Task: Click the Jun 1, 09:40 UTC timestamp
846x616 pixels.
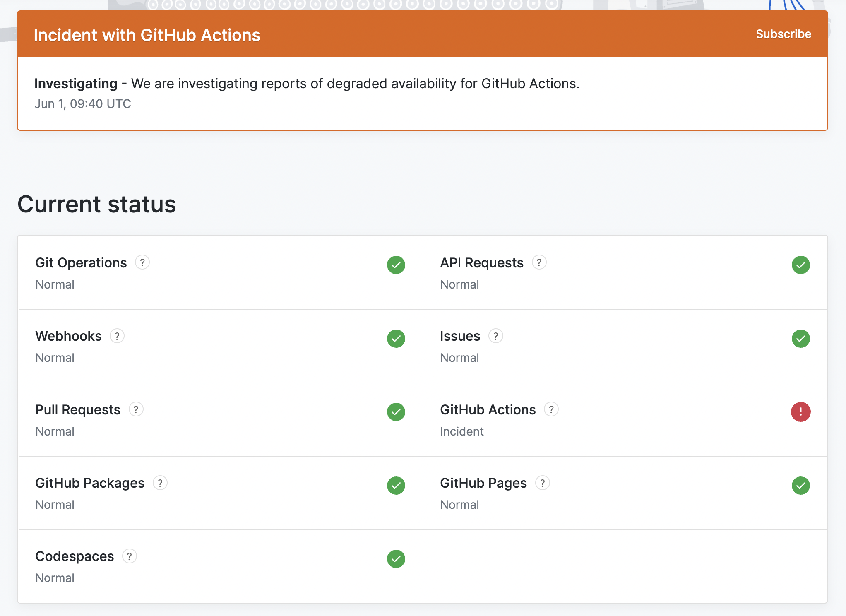Action: coord(83,104)
